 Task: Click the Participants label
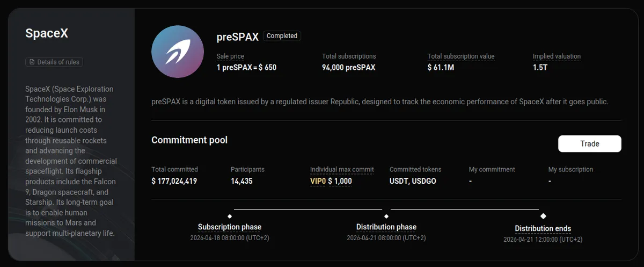coord(247,169)
